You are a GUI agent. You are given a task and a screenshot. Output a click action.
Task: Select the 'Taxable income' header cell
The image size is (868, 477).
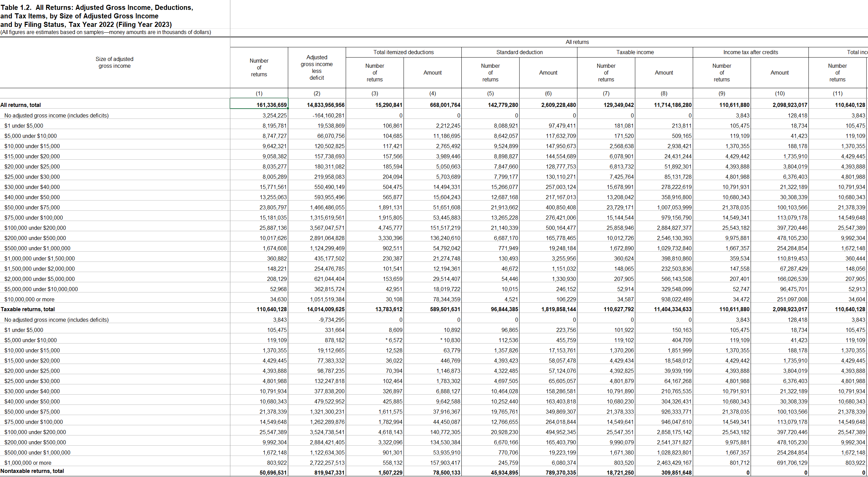[635, 52]
